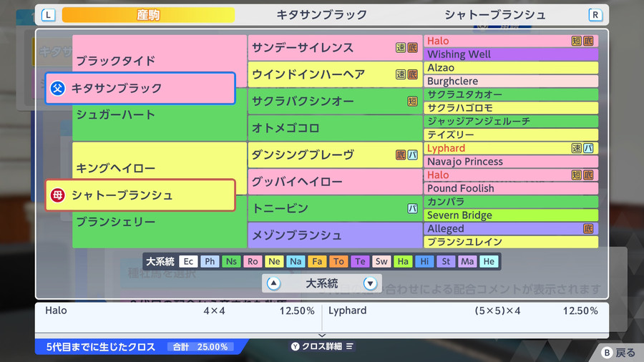644x362 pixels.
Task: Open クロス詳細 cross details
Action: 322,346
